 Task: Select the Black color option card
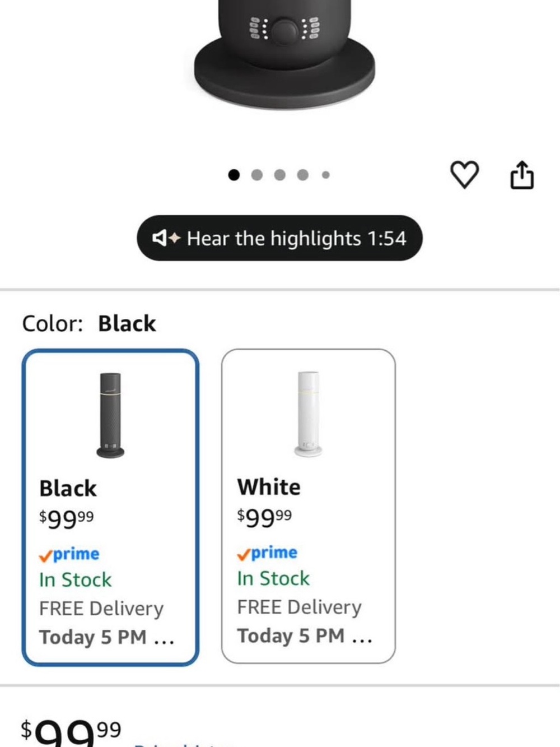[110, 507]
